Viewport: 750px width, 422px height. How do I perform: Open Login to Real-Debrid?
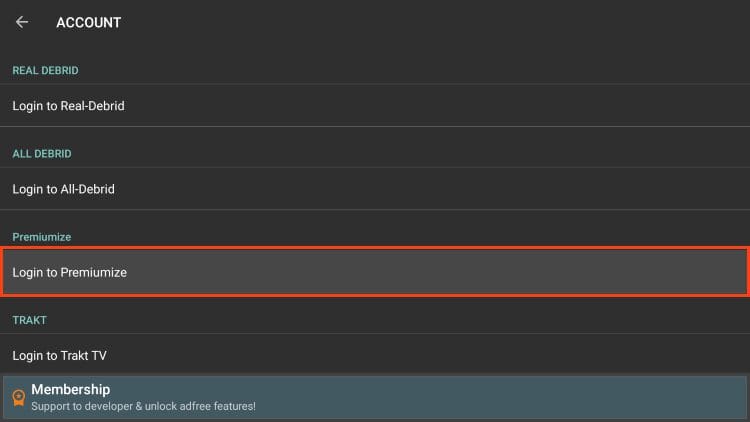click(x=68, y=105)
